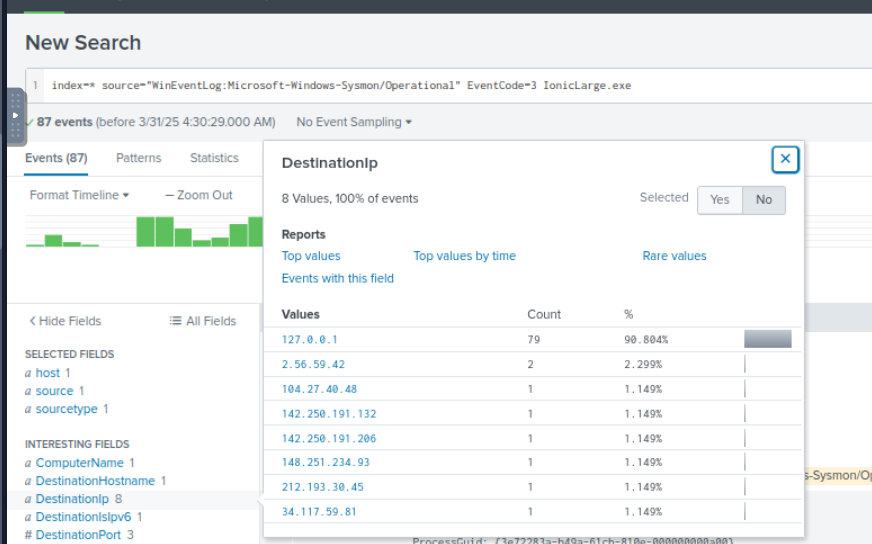Open the Rare values report

(x=674, y=256)
